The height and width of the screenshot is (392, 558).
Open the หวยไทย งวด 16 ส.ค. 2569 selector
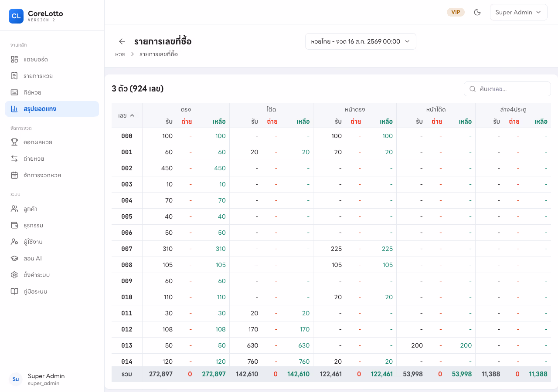pyautogui.click(x=361, y=41)
